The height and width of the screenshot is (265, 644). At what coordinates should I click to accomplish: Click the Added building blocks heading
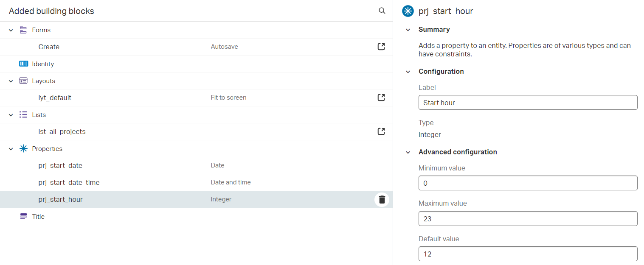pos(51,11)
